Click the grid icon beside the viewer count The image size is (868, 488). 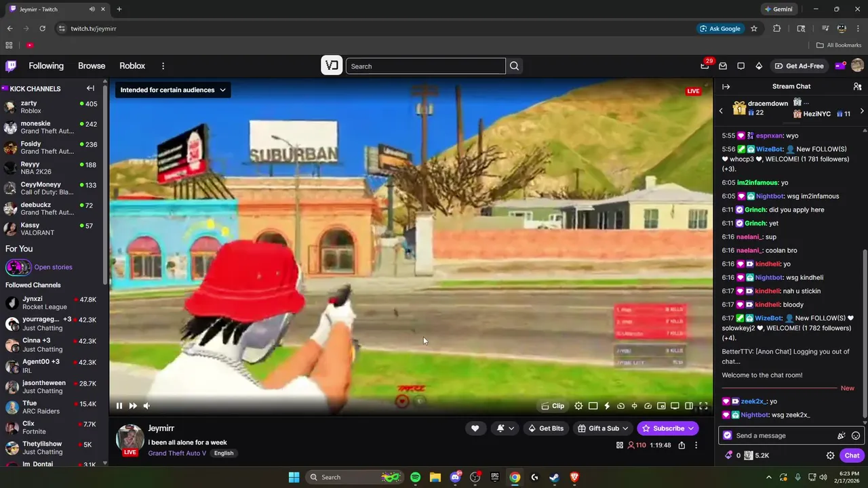(620, 445)
